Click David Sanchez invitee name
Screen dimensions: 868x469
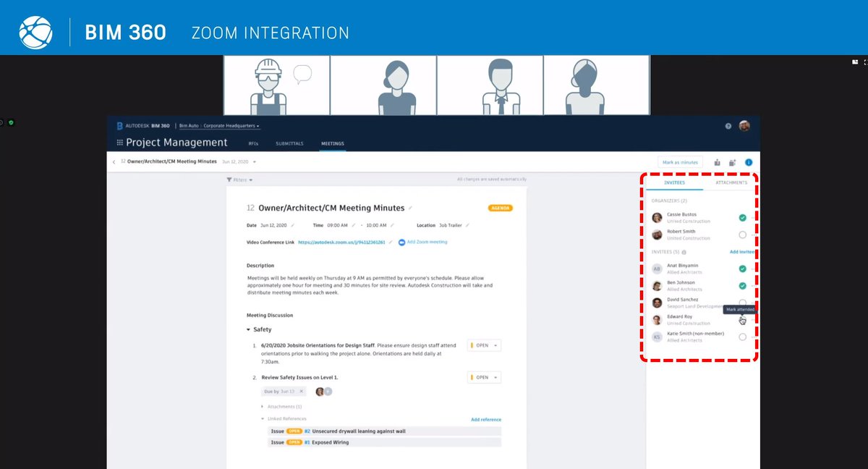(683, 300)
